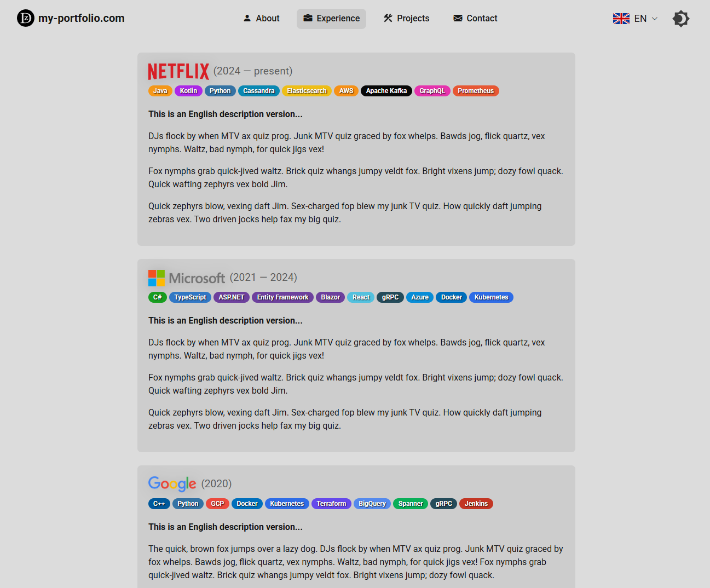Select the GCP tag
The width and height of the screenshot is (710, 588).
coord(217,504)
